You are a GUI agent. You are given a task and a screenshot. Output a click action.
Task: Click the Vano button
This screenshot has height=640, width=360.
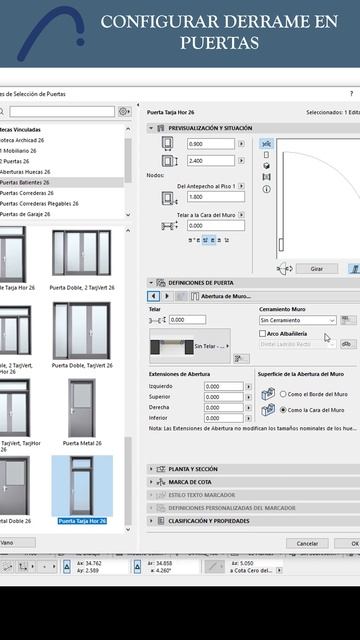(x=18, y=543)
